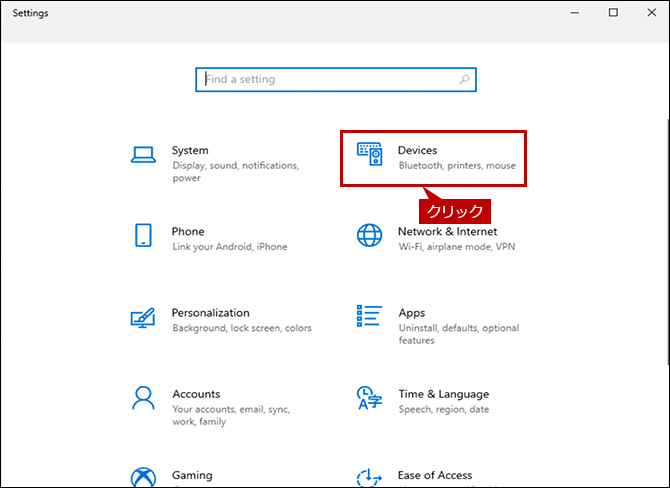Click "Background, lock screen, colors" description
The image size is (670, 488).
(x=242, y=328)
